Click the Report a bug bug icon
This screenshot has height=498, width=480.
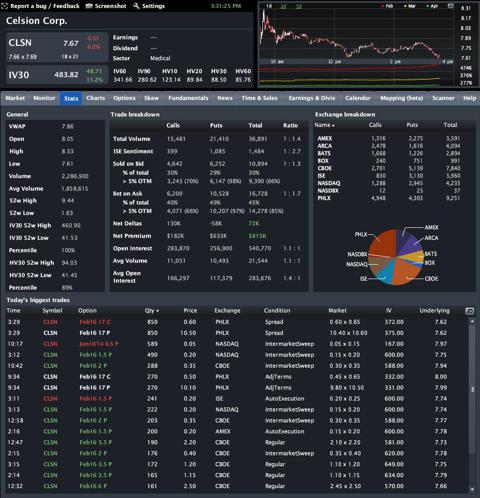4,6
